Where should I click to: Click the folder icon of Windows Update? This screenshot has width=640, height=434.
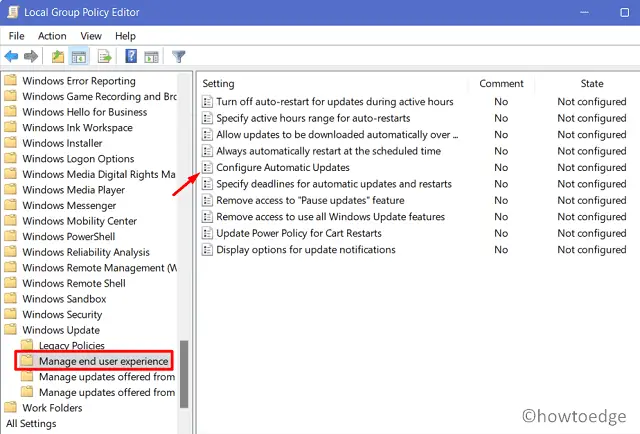coord(11,329)
